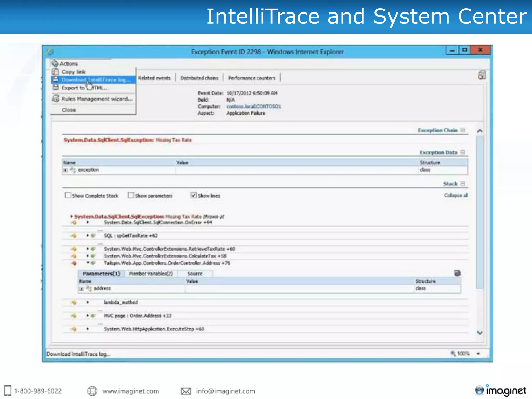Click the 'Missing Tax Rate' exception message
This screenshot has height=399, width=532.
pos(174,140)
